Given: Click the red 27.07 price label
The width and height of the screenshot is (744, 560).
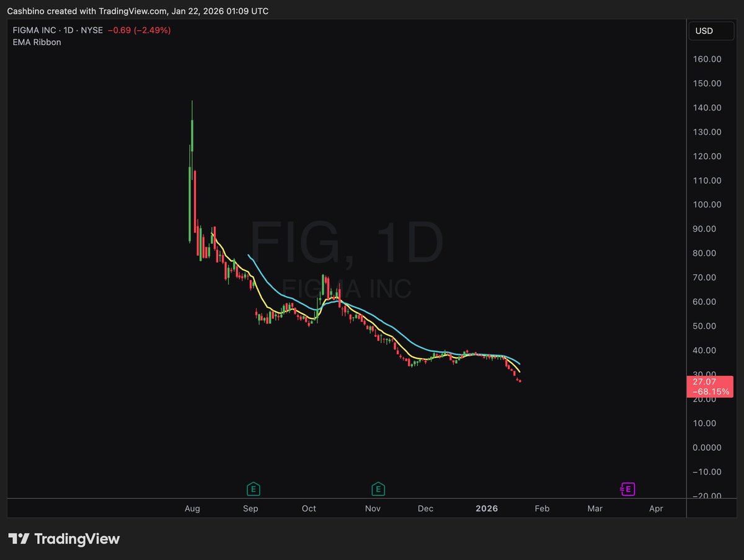Looking at the screenshot, I should (x=704, y=382).
